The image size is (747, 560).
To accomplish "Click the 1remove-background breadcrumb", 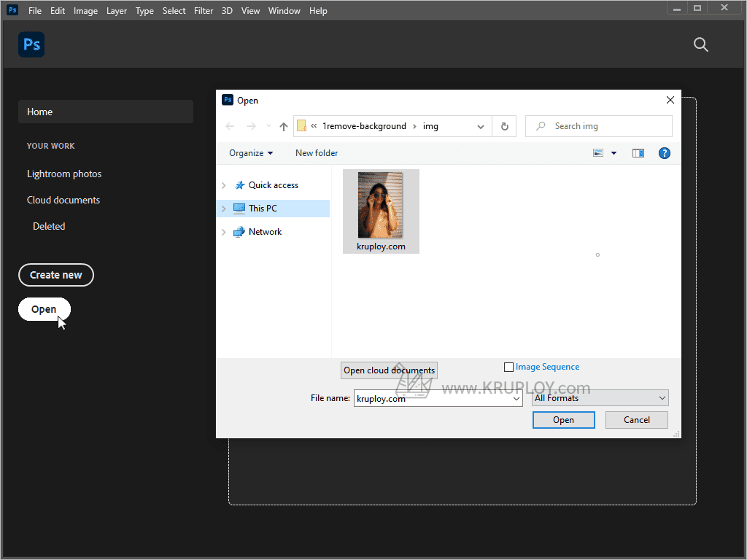I will pos(365,126).
